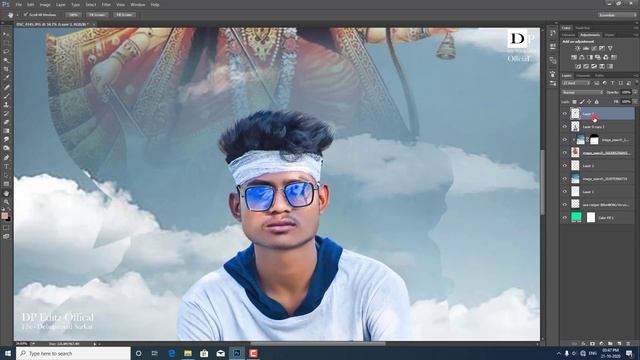The height and width of the screenshot is (360, 640).
Task: Open File Explorer from the taskbar
Action: pos(188,353)
